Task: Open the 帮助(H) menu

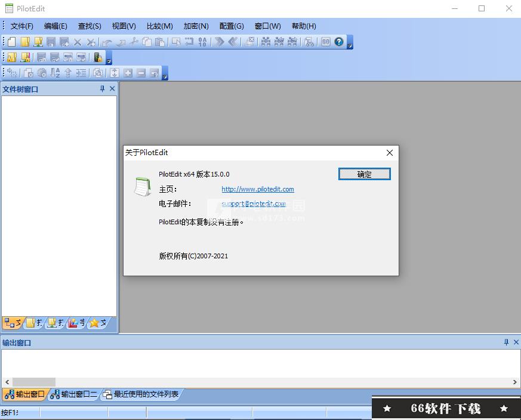Action: 304,26
